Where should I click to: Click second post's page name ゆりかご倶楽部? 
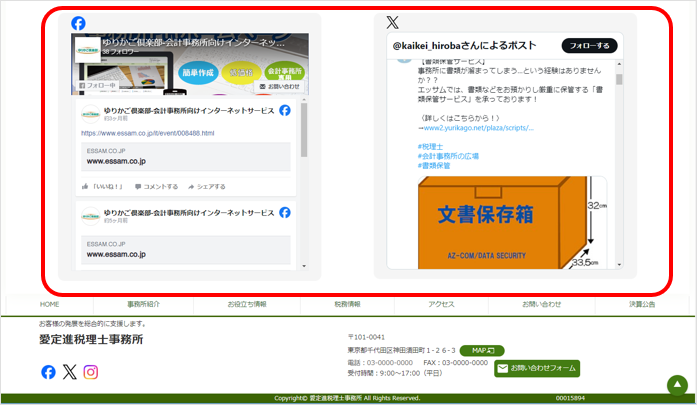point(189,213)
